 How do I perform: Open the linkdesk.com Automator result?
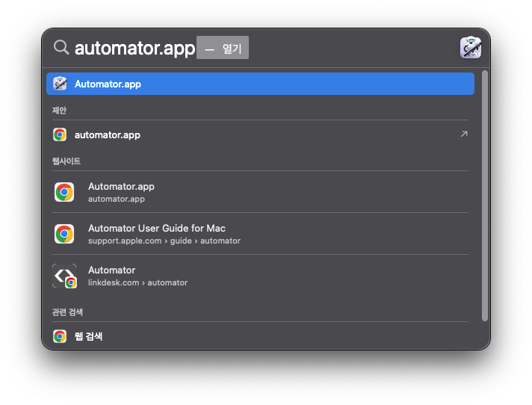[x=260, y=276]
